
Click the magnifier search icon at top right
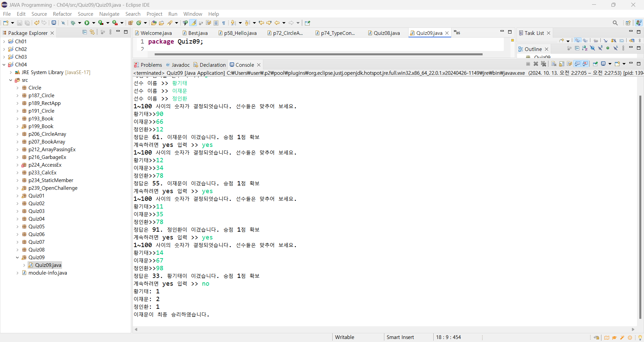tap(615, 23)
